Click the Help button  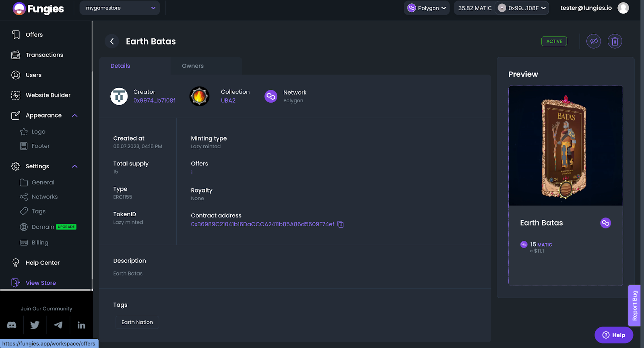(x=614, y=335)
